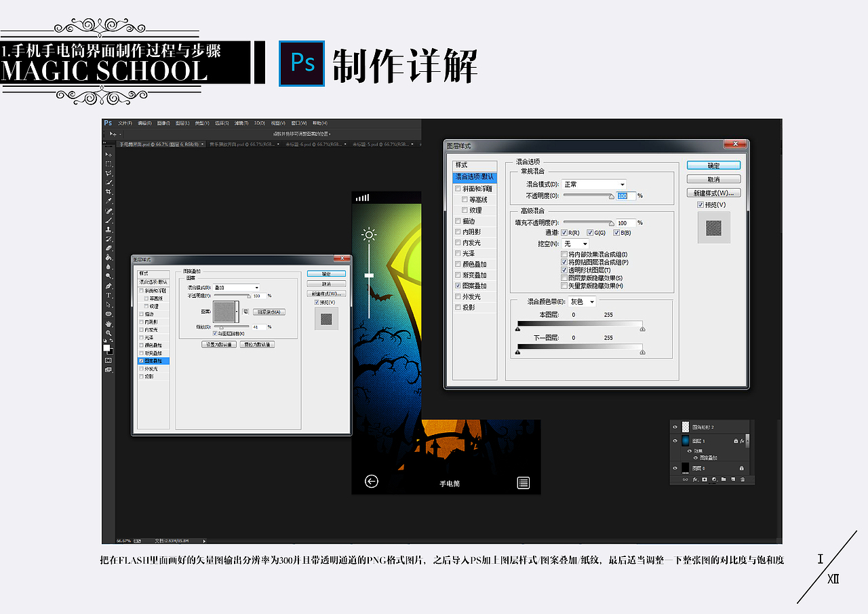This screenshot has height=614, width=868.
Task: Hide the 图层 0 layer
Action: [x=675, y=468]
